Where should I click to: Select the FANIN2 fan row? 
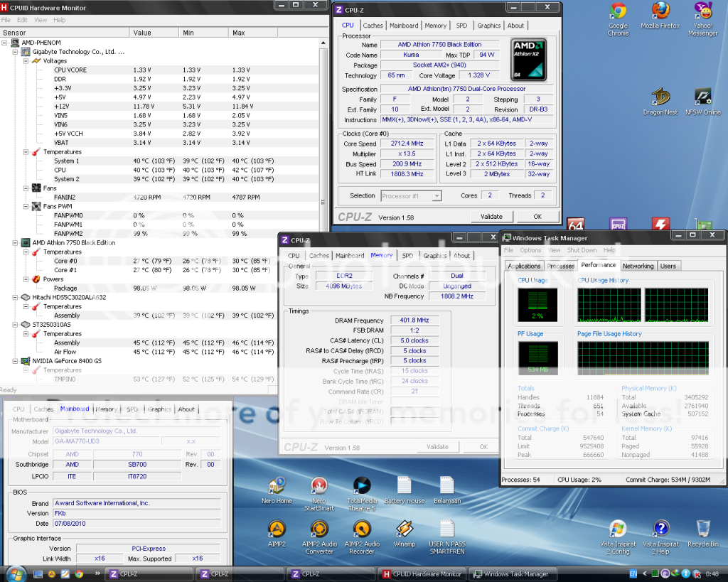tap(160, 198)
